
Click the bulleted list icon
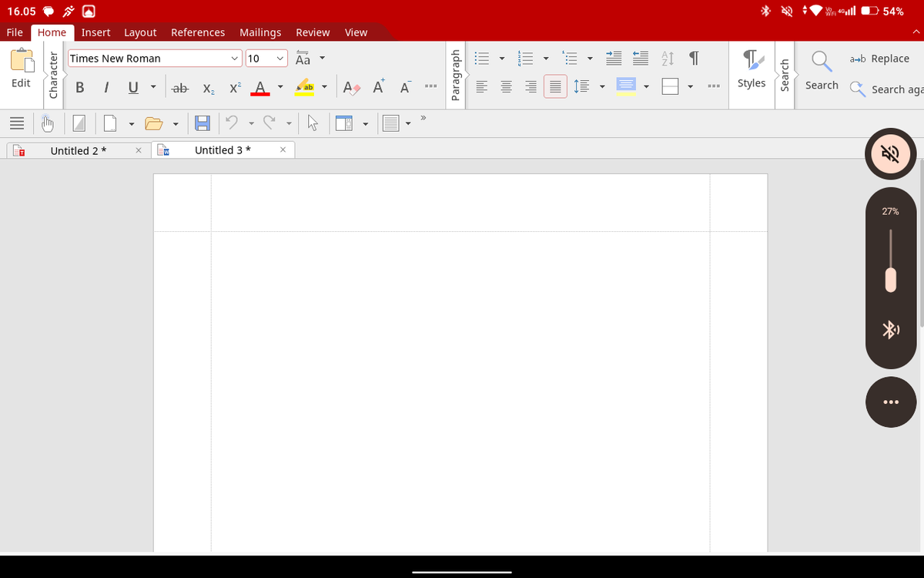(x=482, y=59)
